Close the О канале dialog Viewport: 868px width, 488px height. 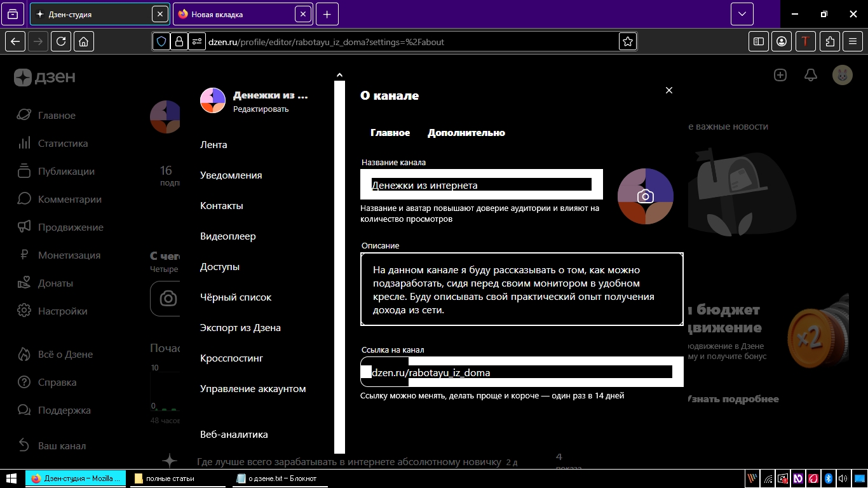point(668,90)
